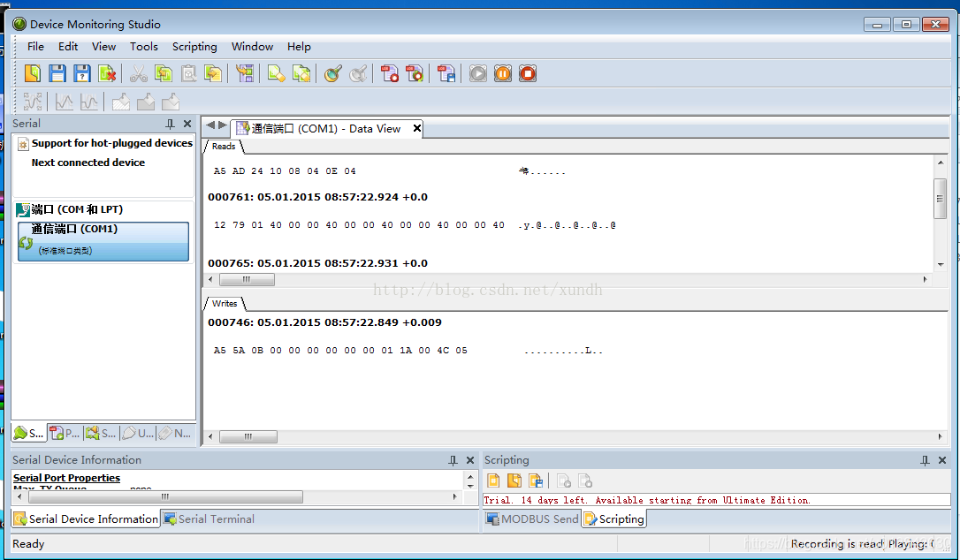Switch to the P... tab in left panel
This screenshot has width=960, height=560.
pyautogui.click(x=65, y=434)
